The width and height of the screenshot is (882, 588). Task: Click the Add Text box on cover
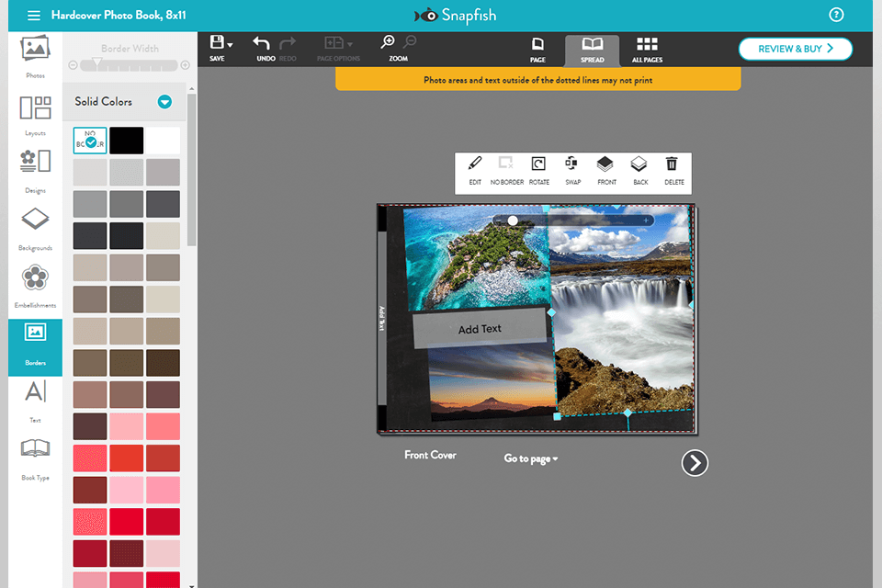pyautogui.click(x=480, y=329)
